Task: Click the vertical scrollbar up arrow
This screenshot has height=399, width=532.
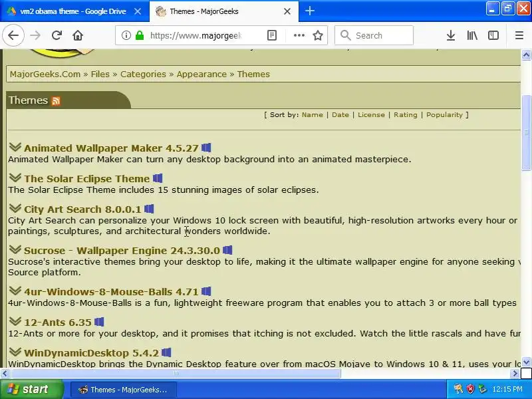Action: [526, 55]
